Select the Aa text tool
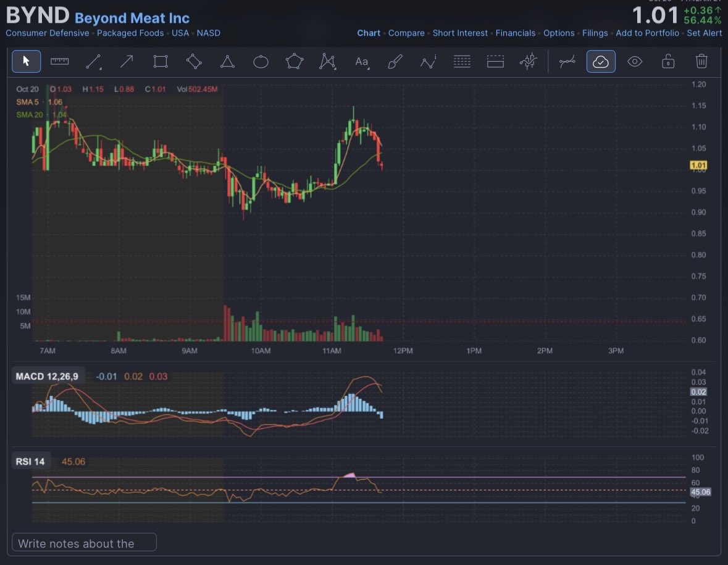The height and width of the screenshot is (565, 728). click(362, 61)
